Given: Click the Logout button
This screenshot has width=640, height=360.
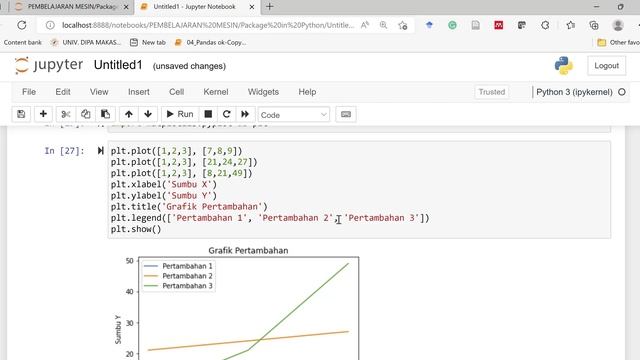Looking at the screenshot, I should (607, 66).
